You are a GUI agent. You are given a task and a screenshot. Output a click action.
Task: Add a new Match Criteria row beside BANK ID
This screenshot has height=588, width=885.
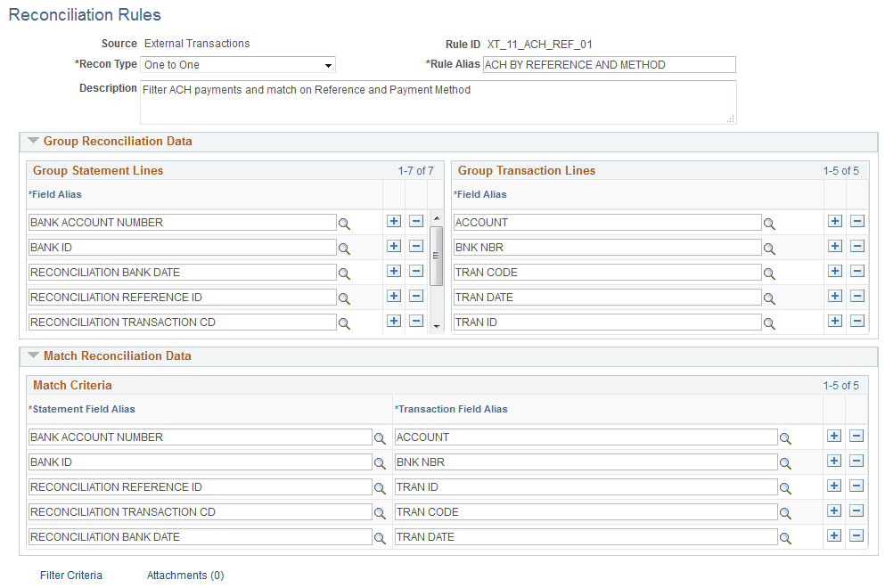[x=833, y=461]
